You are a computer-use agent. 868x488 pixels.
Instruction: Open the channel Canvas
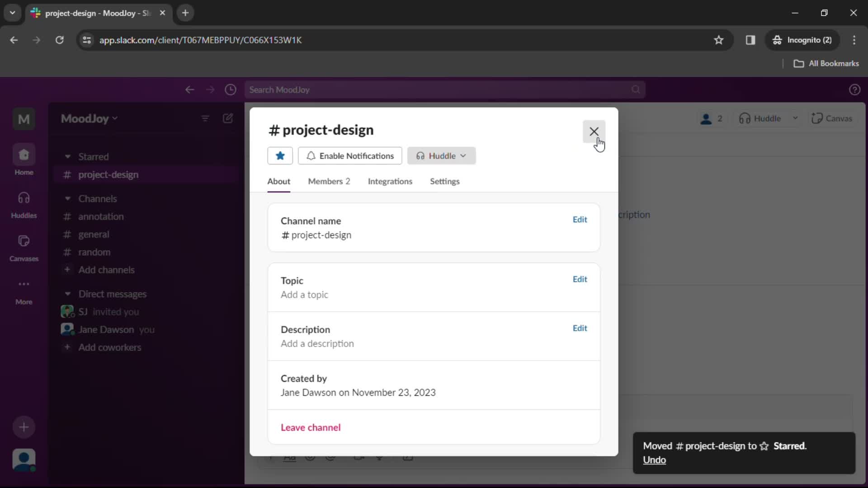(x=832, y=118)
